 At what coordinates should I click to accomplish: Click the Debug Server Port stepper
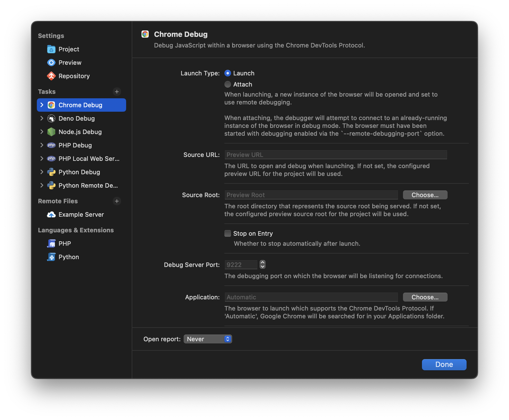pyautogui.click(x=263, y=264)
